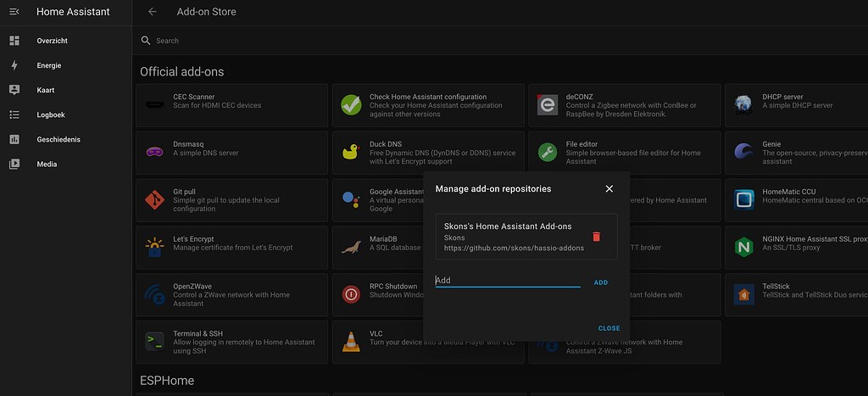Screen dimensions: 868x396
Task: Open the Logboek list icon
Action: [14, 114]
